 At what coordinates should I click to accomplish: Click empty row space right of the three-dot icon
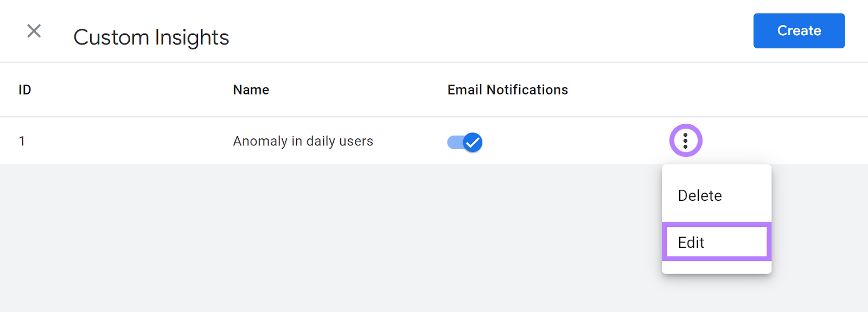click(787, 141)
